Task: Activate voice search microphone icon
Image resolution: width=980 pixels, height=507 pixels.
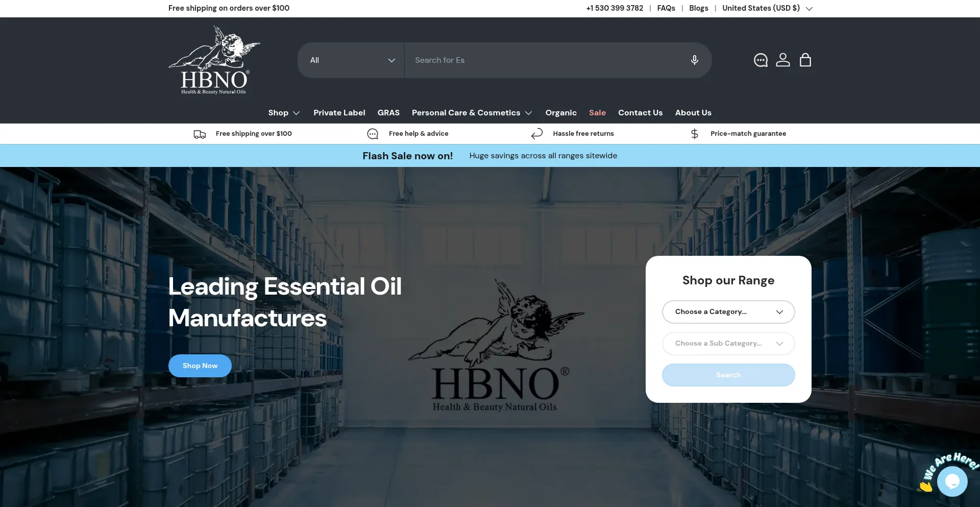Action: tap(694, 60)
